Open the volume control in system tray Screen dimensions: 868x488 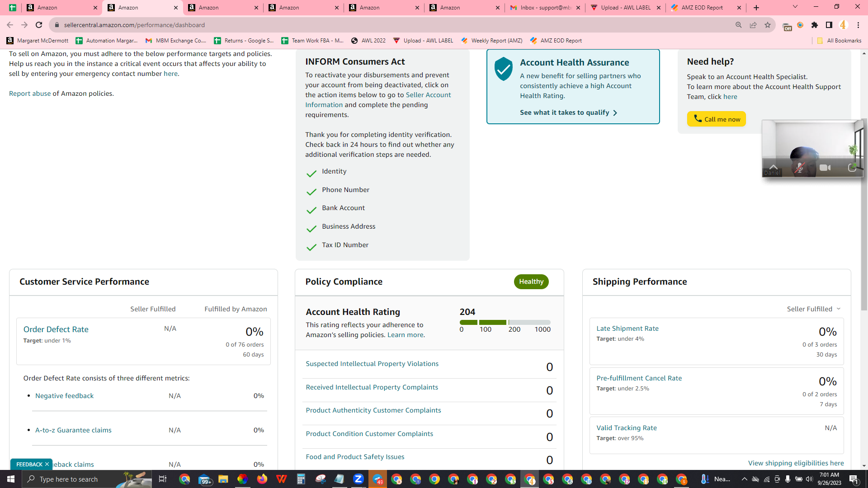(809, 479)
